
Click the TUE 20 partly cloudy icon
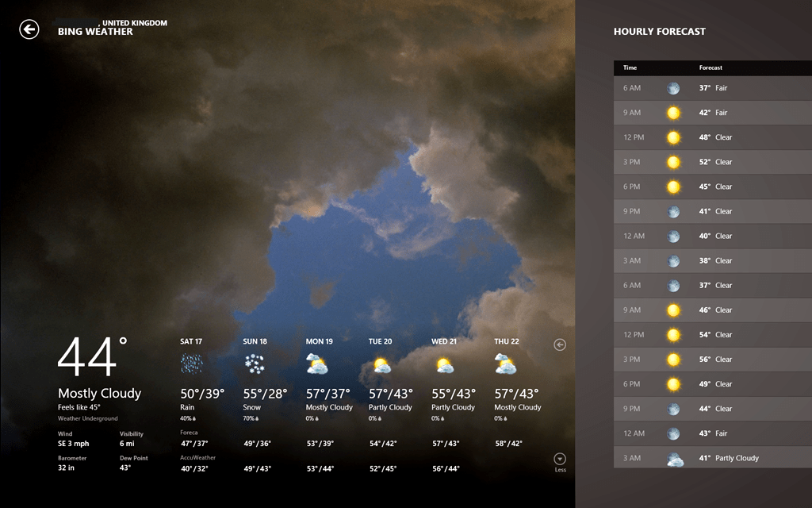coord(381,365)
